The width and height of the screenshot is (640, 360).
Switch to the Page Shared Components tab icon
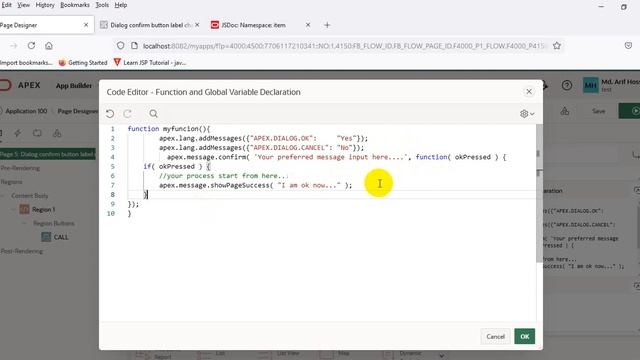pyautogui.click(x=57, y=133)
